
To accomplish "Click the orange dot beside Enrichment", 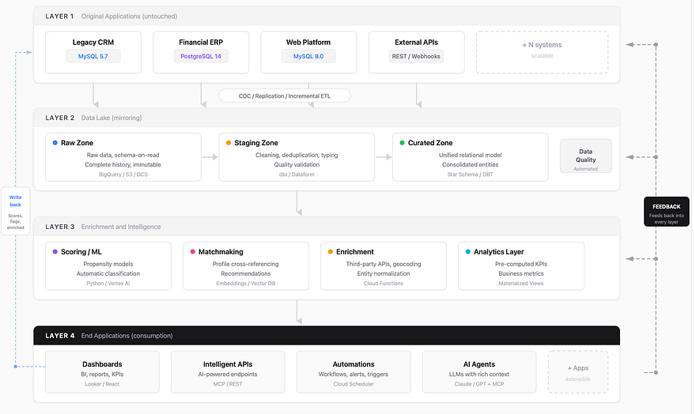I will point(330,252).
